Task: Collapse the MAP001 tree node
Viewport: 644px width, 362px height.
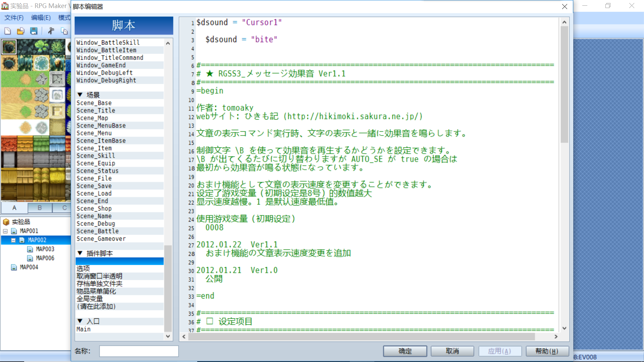Action: [x=5, y=231]
